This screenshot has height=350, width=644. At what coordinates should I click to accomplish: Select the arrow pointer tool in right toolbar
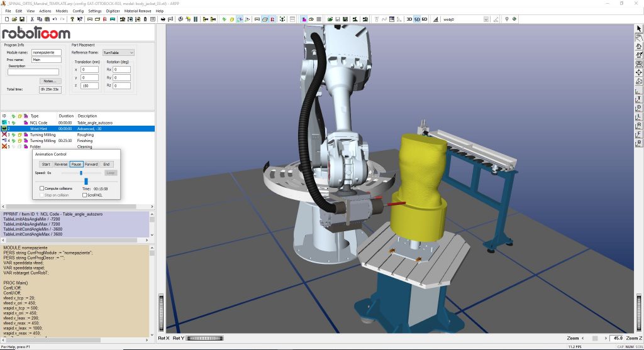point(639,29)
